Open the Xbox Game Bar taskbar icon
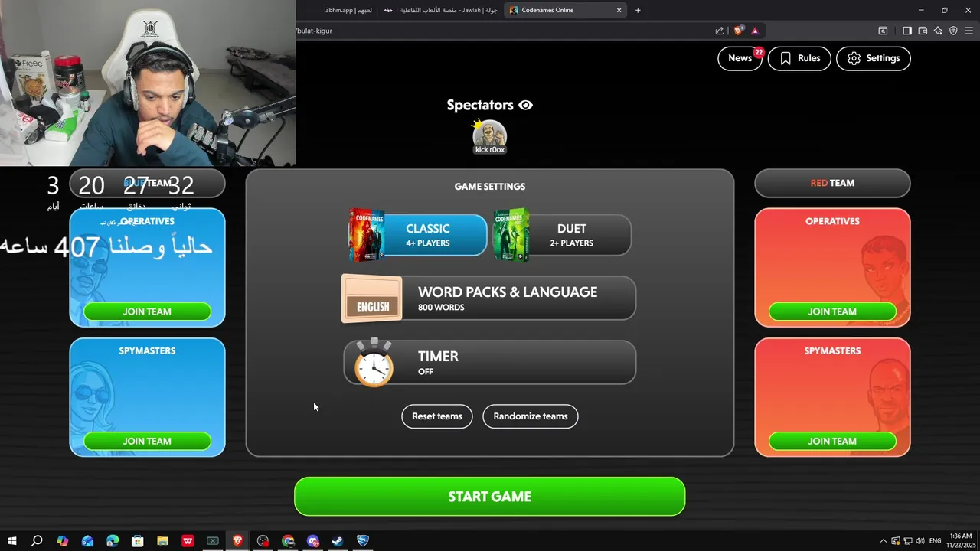The image size is (980, 551). click(213, 541)
